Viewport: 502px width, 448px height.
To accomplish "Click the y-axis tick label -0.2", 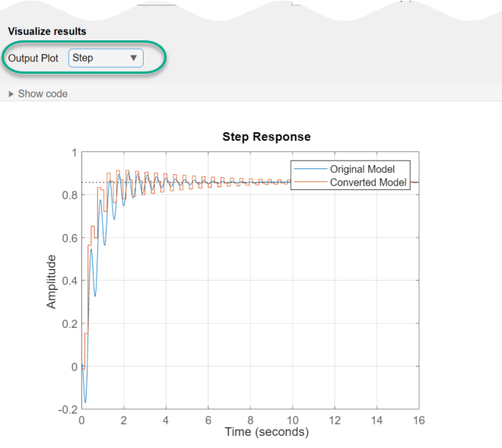I will pyautogui.click(x=68, y=409).
